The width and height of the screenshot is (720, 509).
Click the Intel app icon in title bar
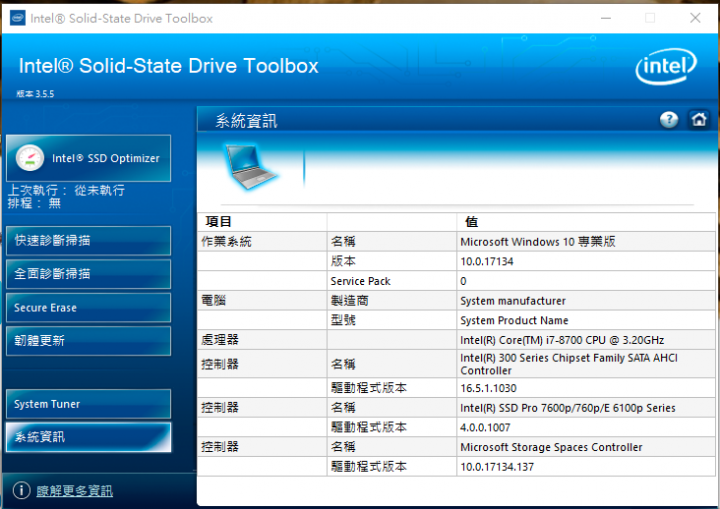click(x=17, y=18)
